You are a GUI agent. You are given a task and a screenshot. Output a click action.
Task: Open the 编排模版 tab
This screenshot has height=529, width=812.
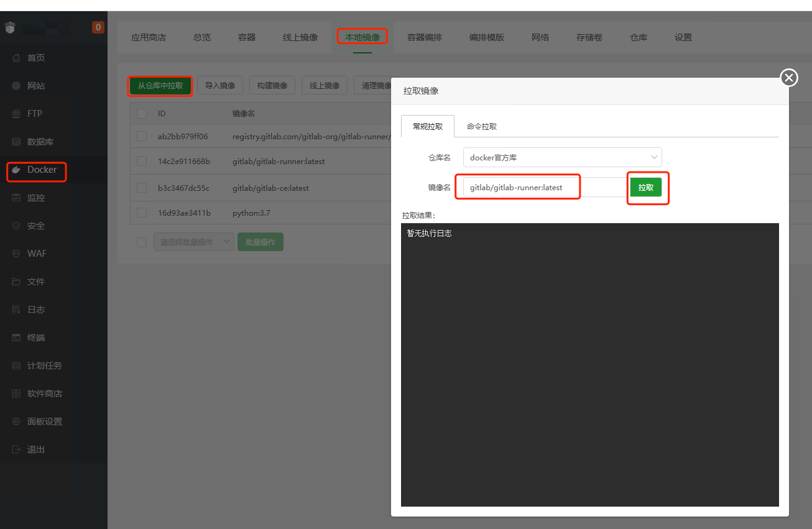click(487, 37)
